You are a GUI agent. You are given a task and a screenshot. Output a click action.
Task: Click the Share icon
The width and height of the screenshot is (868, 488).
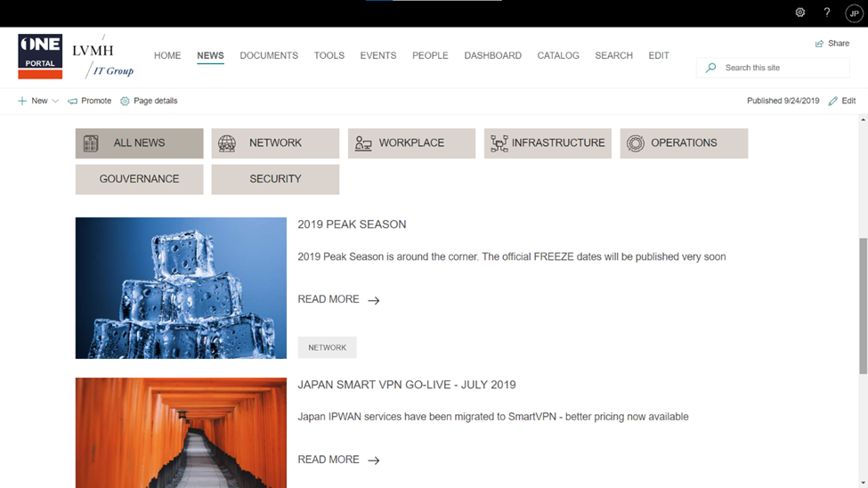tap(819, 44)
